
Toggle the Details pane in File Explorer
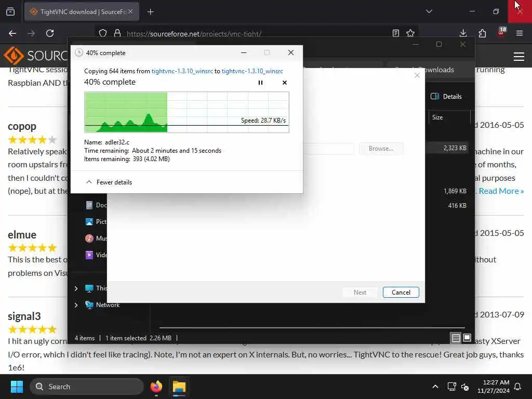(446, 96)
